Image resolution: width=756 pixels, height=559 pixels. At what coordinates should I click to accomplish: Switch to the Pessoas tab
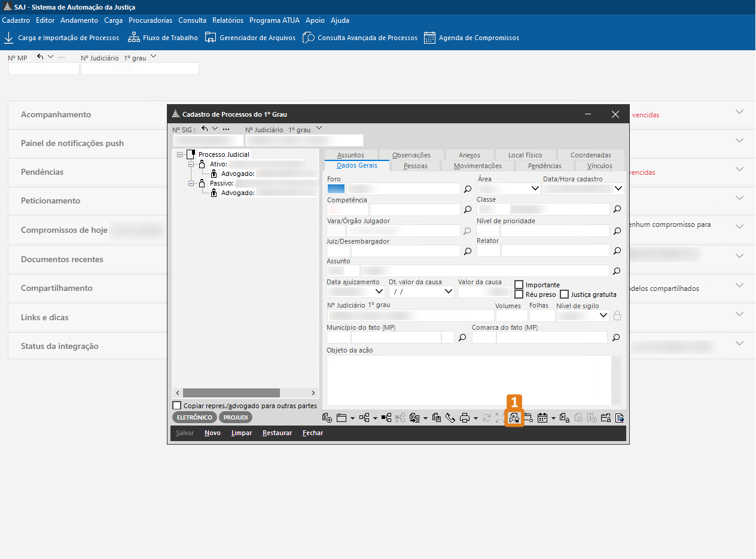(415, 166)
